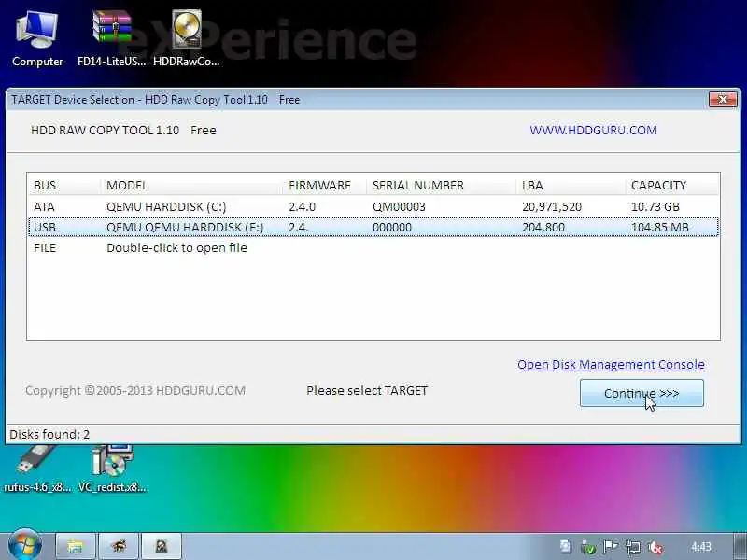Open the Windows Start menu
This screenshot has height=560, width=747.
pos(25,546)
